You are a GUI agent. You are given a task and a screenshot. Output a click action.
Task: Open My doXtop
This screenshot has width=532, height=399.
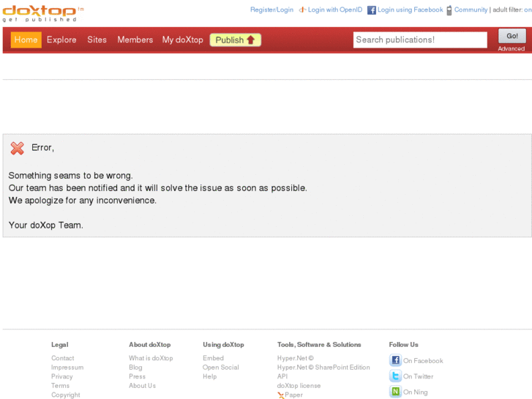point(182,40)
